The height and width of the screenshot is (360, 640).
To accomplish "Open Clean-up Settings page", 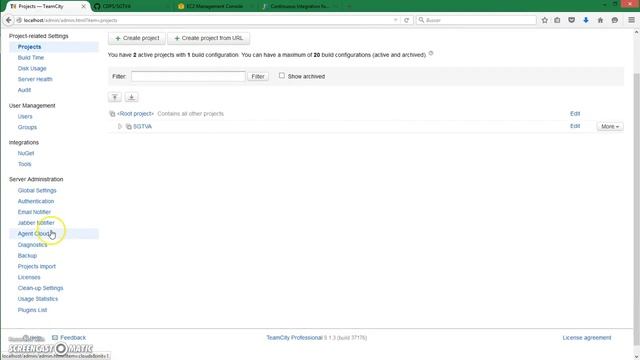I will [x=40, y=288].
